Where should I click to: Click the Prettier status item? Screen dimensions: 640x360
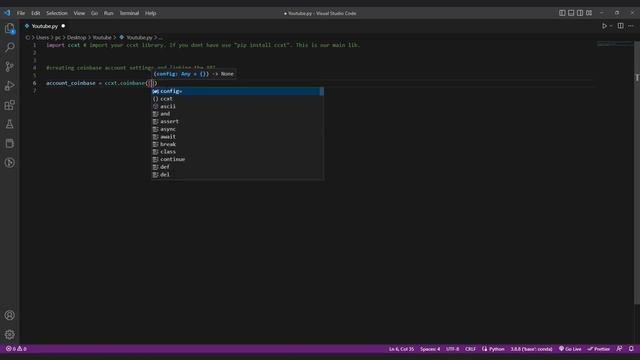click(599, 349)
